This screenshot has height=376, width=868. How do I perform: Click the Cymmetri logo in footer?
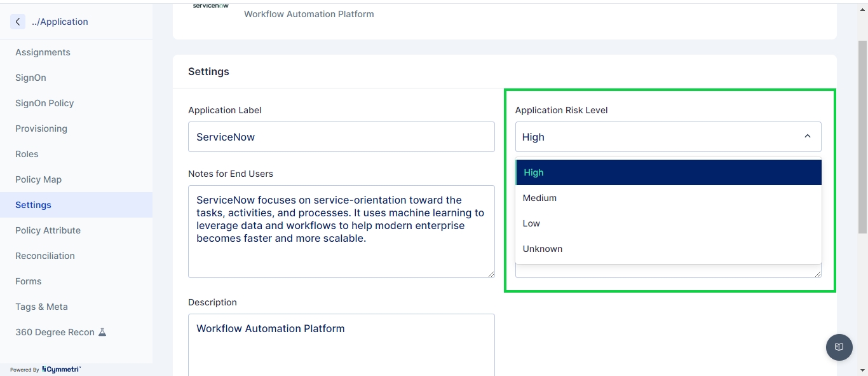61,370
